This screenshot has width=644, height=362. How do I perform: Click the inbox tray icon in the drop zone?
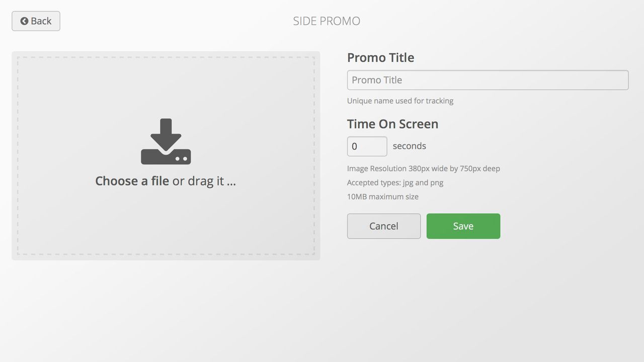pos(166,157)
